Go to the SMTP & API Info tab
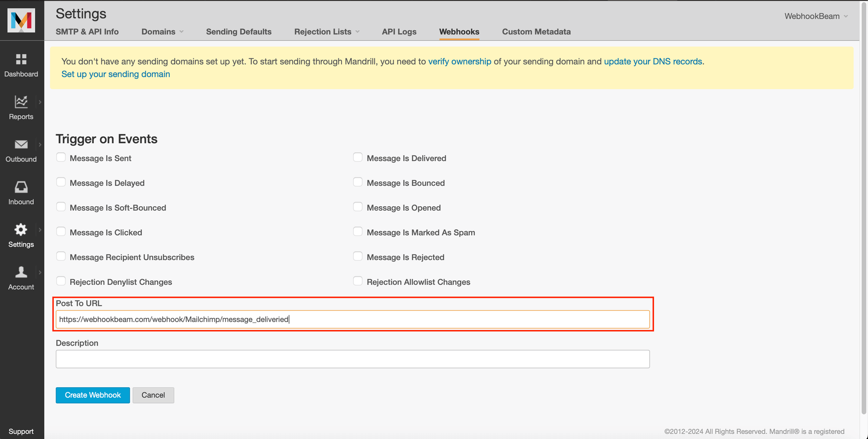The height and width of the screenshot is (439, 868). (87, 32)
